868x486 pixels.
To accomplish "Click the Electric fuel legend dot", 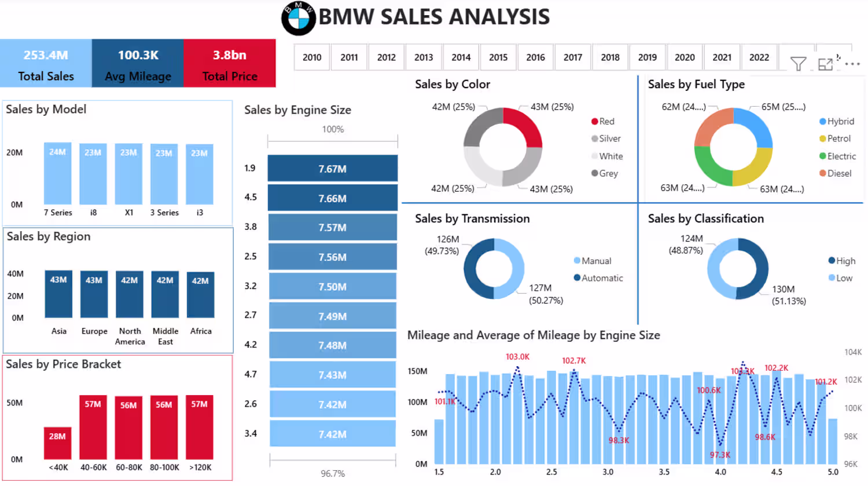I will [x=822, y=156].
